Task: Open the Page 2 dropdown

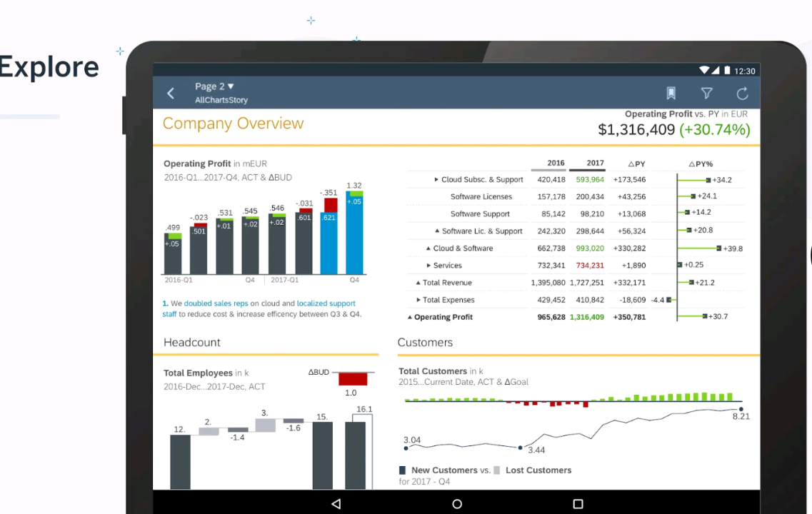Action: click(x=214, y=86)
